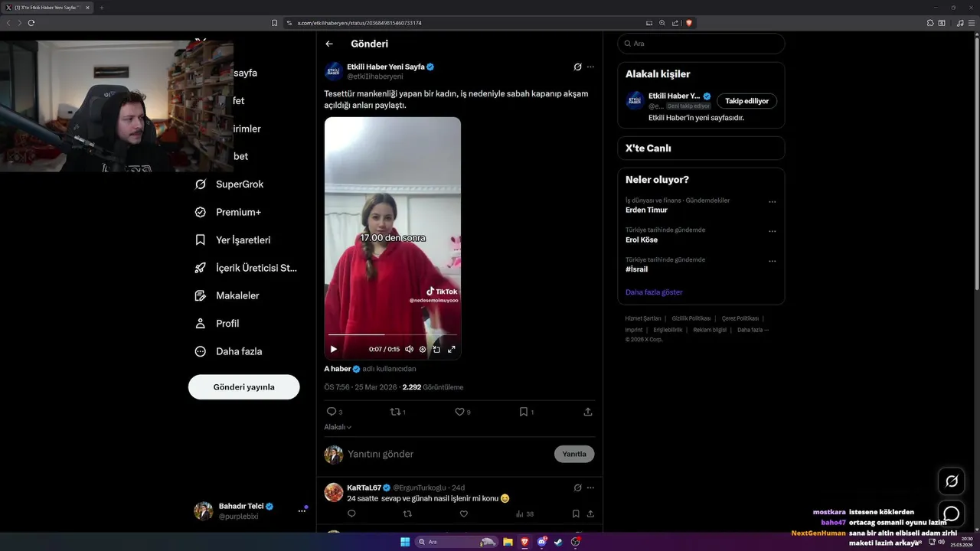Image resolution: width=980 pixels, height=551 pixels.
Task: Open Hizmet Şartları footer link
Action: click(643, 318)
